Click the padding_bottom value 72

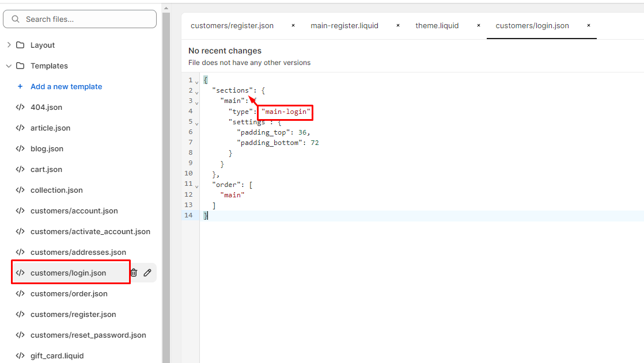pyautogui.click(x=315, y=143)
